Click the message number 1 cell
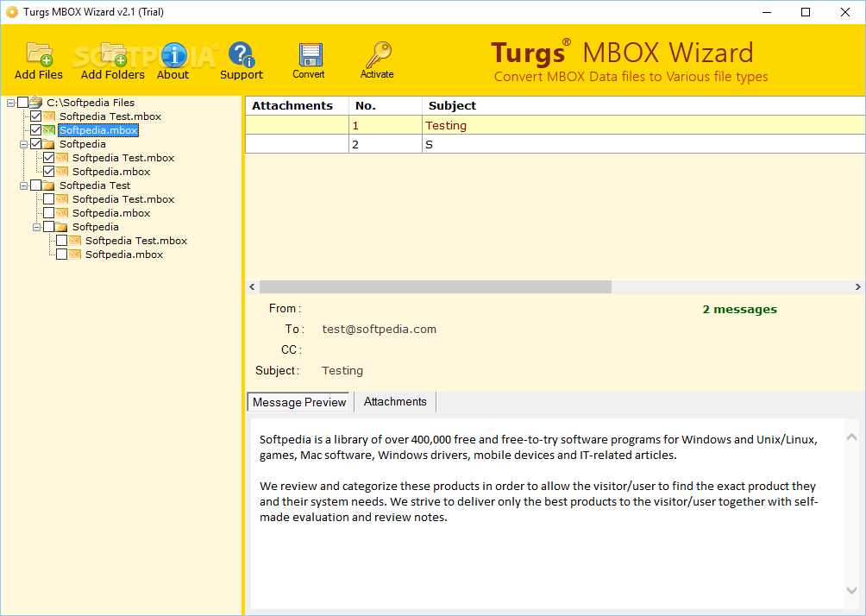Screen dimensions: 866x616 (386, 125)
